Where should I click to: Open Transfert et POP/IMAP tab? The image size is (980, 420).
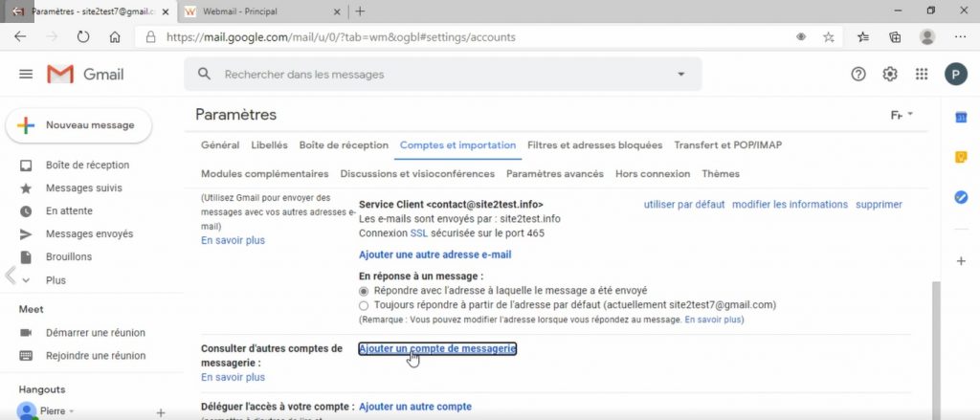coord(728,145)
